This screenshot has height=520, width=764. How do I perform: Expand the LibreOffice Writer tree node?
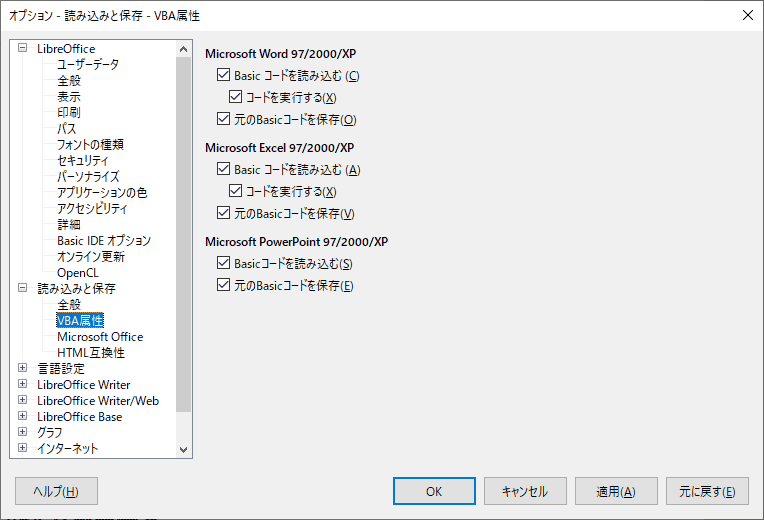22,384
